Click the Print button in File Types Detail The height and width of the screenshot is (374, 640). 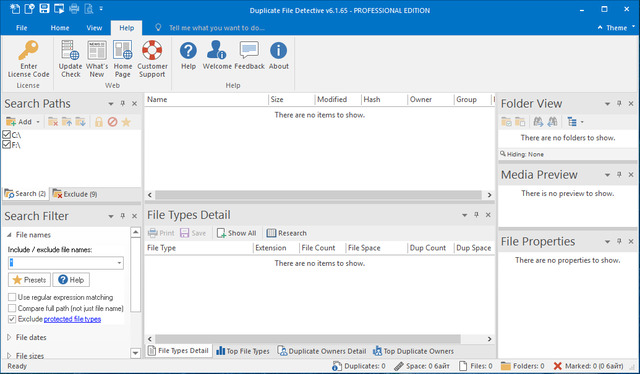(x=161, y=233)
